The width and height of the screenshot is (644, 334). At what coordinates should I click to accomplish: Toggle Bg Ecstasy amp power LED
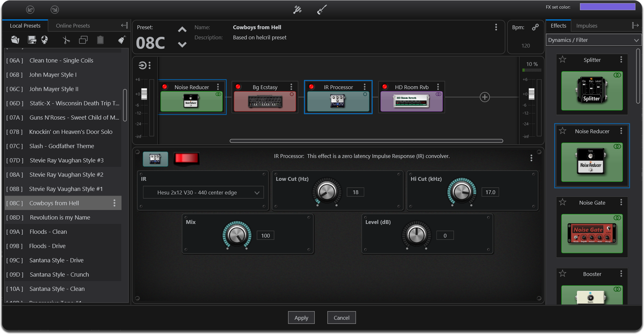tap(238, 87)
